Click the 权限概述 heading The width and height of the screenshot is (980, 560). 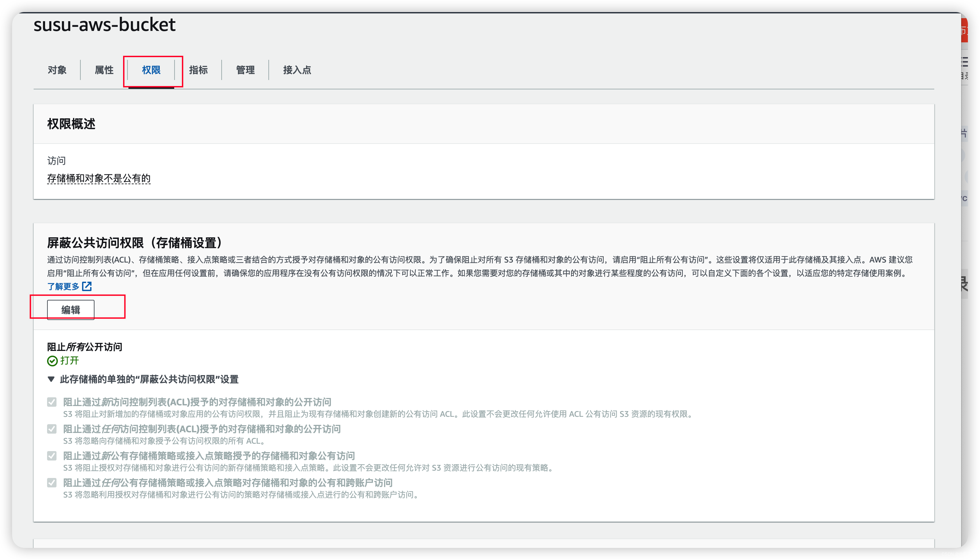(71, 124)
